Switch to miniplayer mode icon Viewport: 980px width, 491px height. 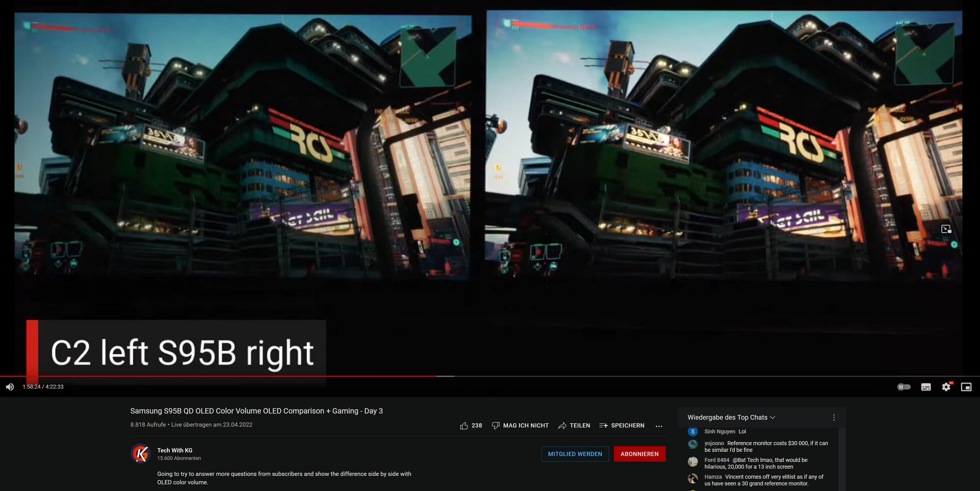pos(966,387)
